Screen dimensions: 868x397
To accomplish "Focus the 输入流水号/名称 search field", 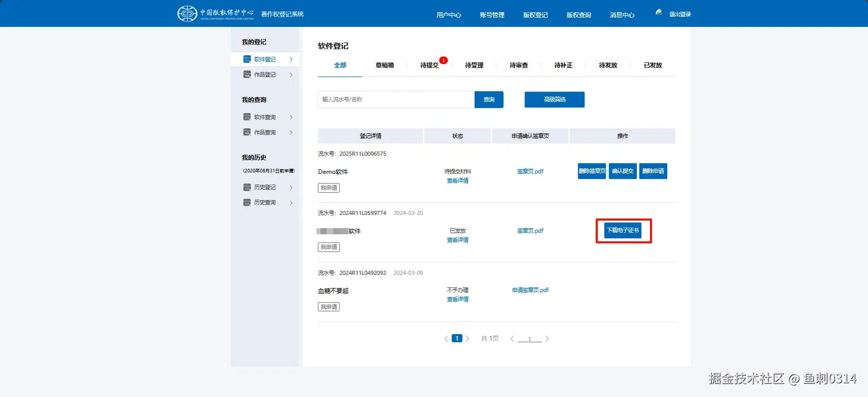I will pyautogui.click(x=396, y=99).
